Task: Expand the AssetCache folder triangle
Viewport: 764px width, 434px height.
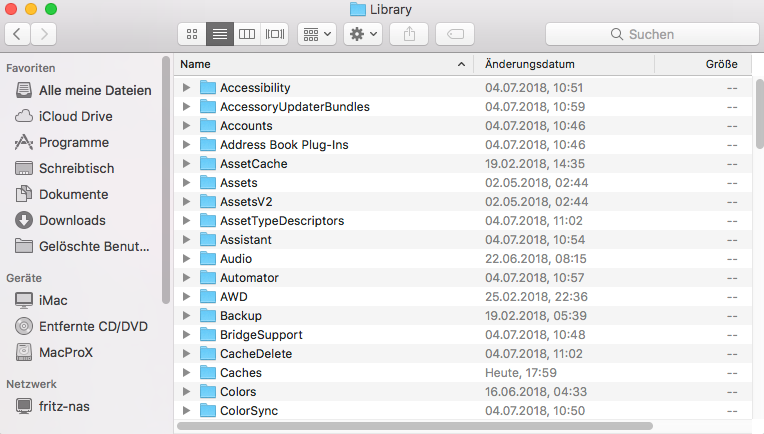Action: coord(186,164)
